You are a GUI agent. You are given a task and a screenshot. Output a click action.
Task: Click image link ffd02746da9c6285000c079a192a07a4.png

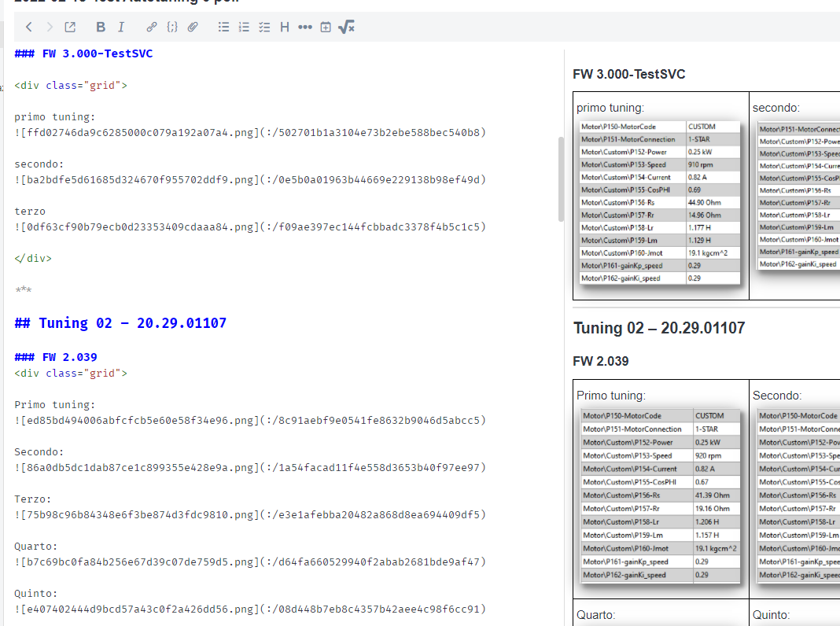[250, 132]
